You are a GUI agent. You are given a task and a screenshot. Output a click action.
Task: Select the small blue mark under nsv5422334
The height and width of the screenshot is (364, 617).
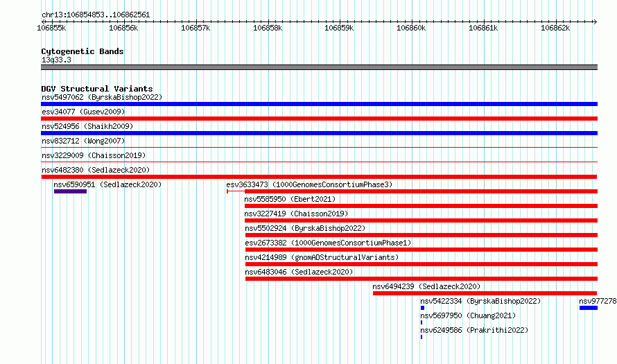tap(423, 308)
